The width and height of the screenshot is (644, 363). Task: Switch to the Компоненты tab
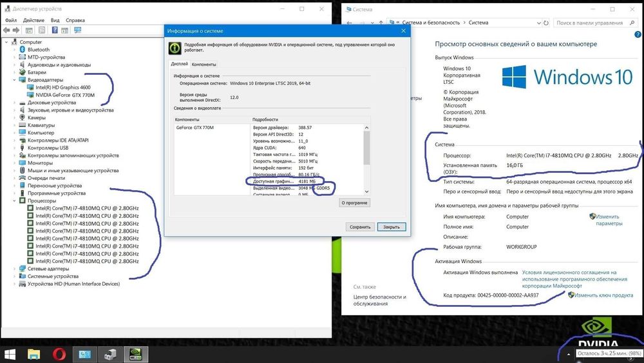pyautogui.click(x=204, y=64)
